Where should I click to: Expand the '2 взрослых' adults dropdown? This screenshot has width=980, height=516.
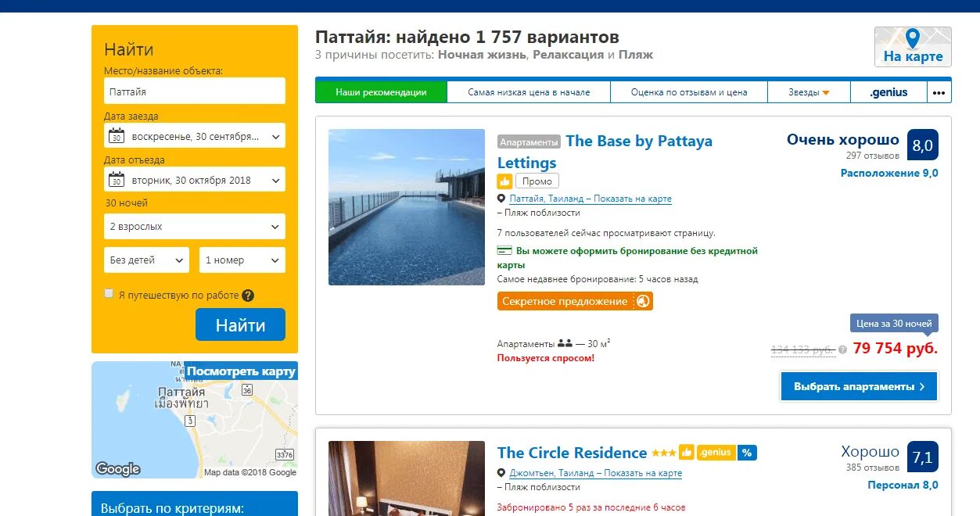point(195,227)
